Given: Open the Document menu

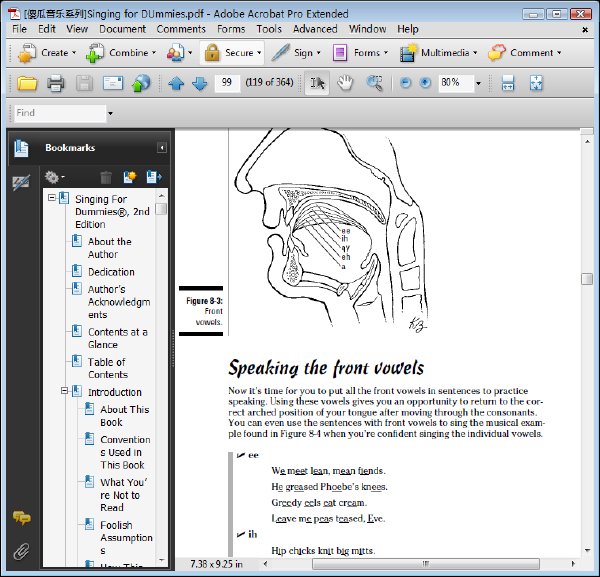Looking at the screenshot, I should pyautogui.click(x=122, y=29).
